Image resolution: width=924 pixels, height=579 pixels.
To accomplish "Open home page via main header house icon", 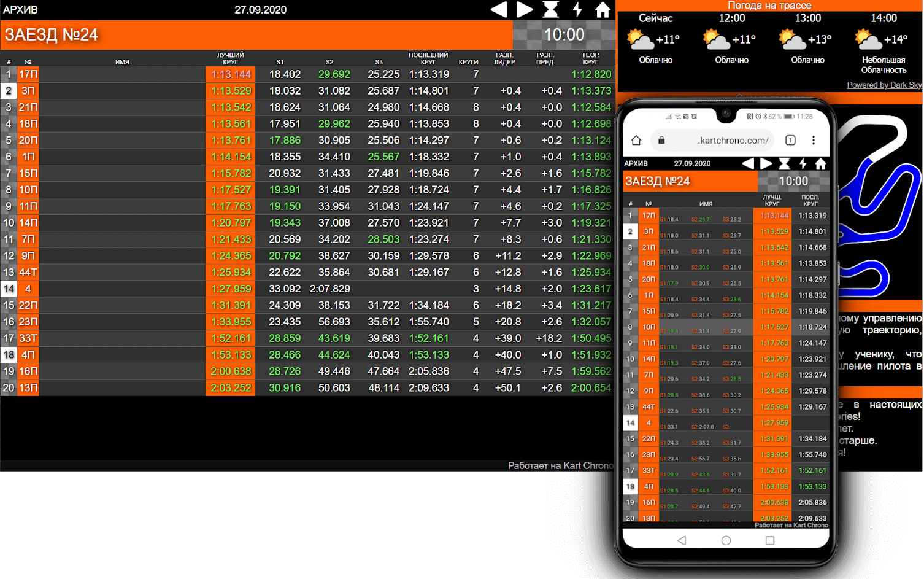I will [x=603, y=10].
